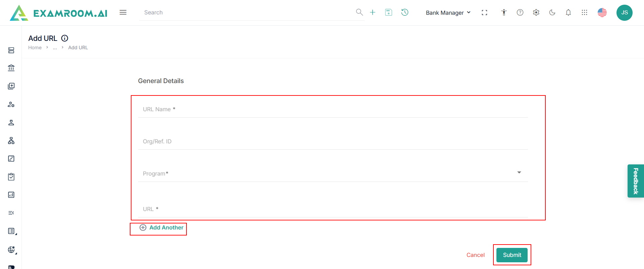Open the settings gear icon
The height and width of the screenshot is (269, 644).
click(536, 12)
